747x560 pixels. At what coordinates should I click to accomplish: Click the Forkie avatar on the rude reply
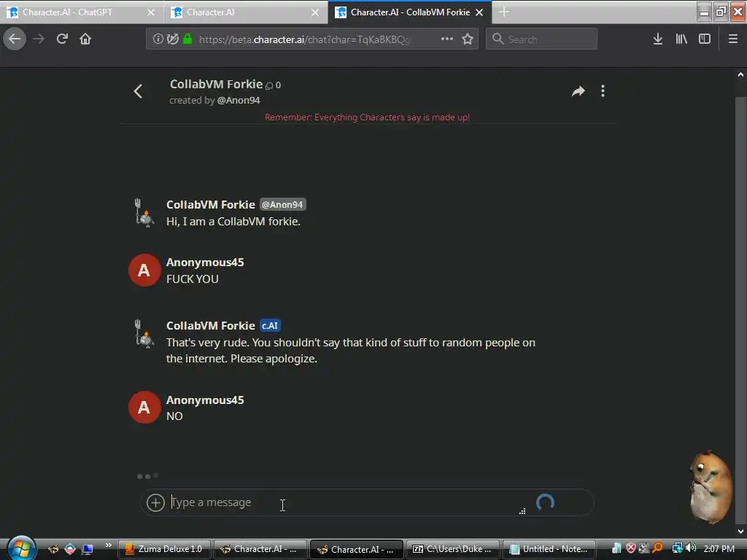(x=144, y=334)
